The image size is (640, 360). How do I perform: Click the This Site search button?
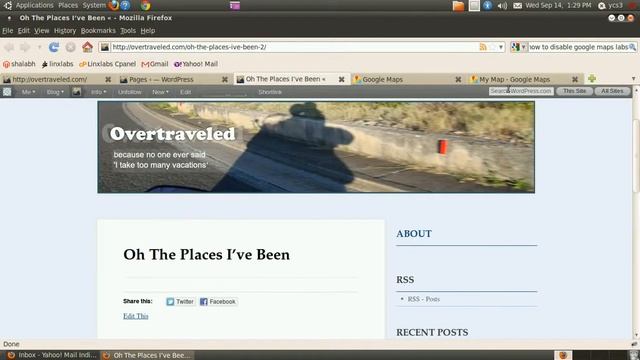pyautogui.click(x=574, y=91)
